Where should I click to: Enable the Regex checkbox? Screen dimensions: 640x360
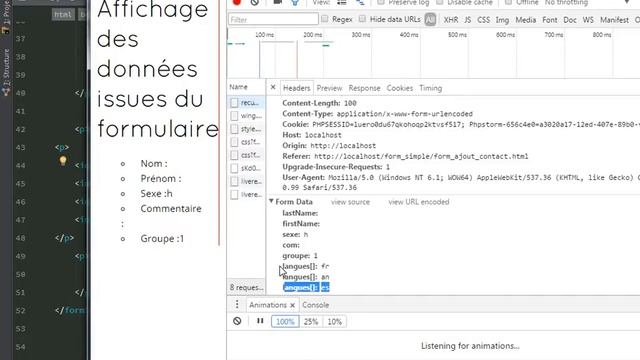coord(324,19)
